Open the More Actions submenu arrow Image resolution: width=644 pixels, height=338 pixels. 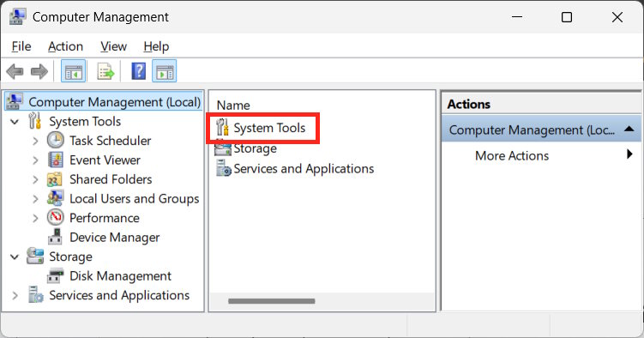(629, 154)
